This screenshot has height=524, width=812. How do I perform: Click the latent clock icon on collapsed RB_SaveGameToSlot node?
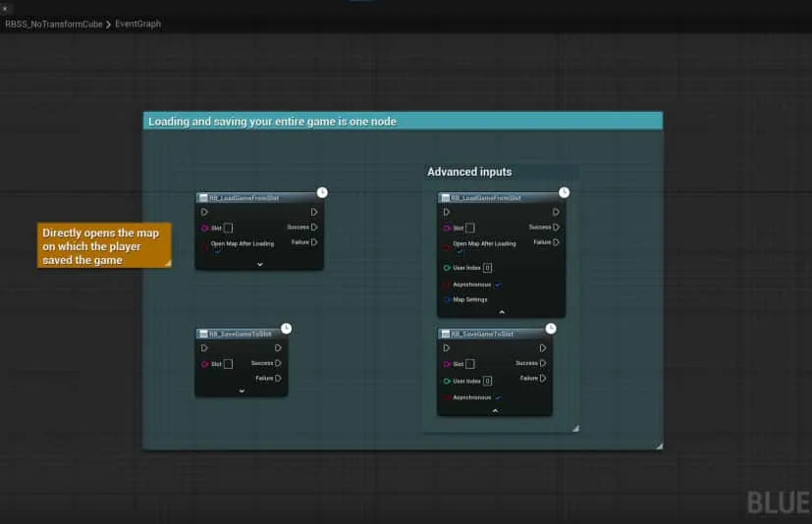(x=286, y=329)
